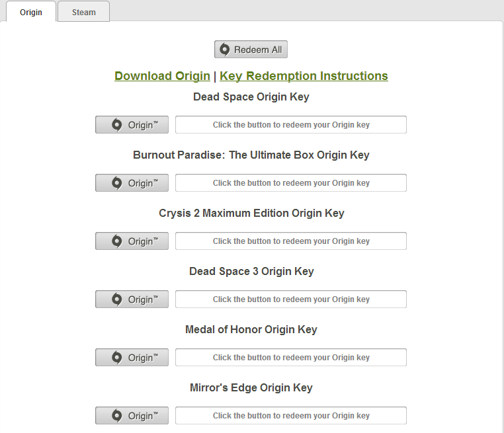The image size is (504, 433).
Task: Click the Origin swirl icon for Dead Space
Action: pos(116,125)
